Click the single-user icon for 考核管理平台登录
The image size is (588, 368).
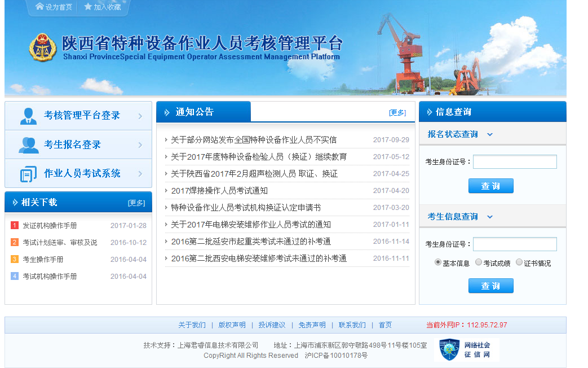[x=28, y=116]
